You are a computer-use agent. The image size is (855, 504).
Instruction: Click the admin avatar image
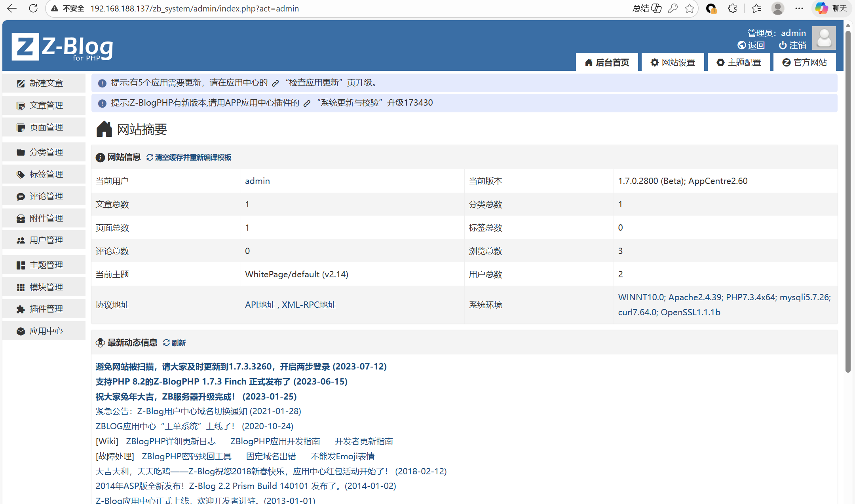tap(824, 38)
